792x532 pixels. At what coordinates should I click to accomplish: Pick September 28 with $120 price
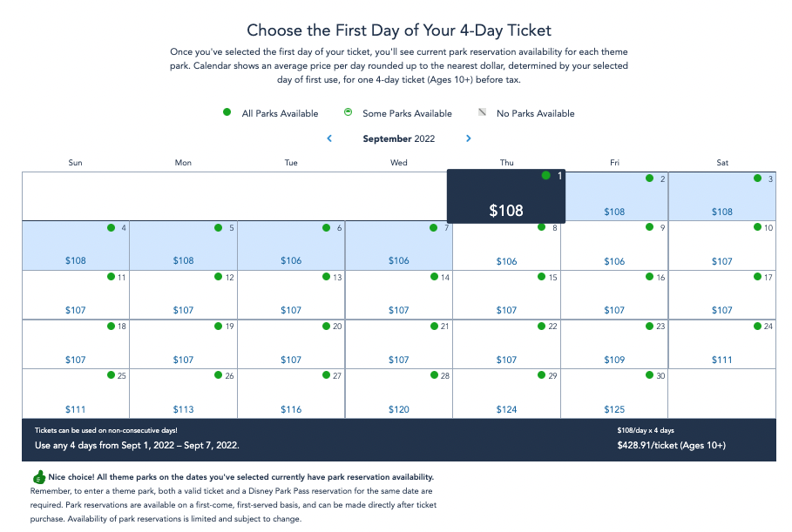(x=398, y=394)
